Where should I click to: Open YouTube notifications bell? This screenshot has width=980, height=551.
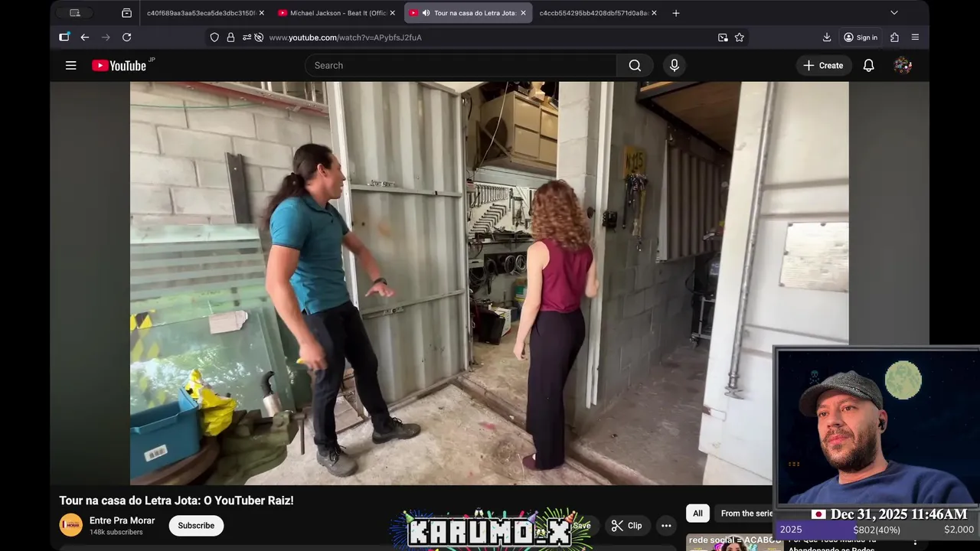click(x=869, y=66)
